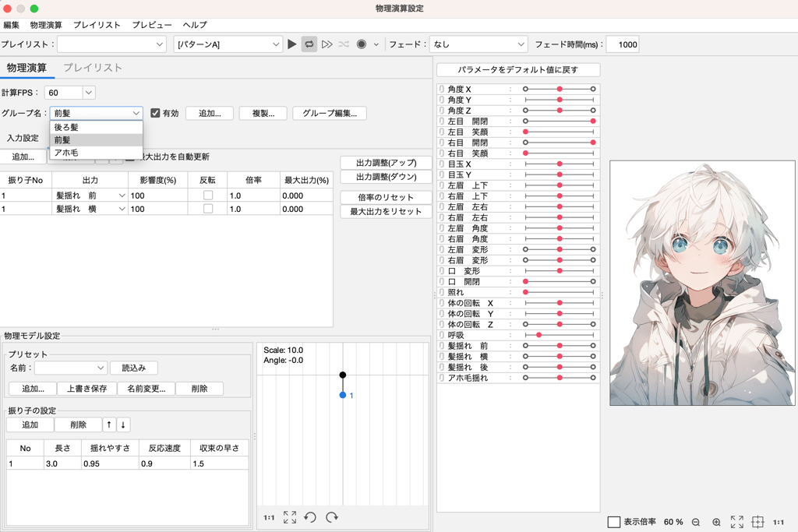Click the パラメータをデフォルト値に戻す button
The image size is (798, 532).
point(518,69)
